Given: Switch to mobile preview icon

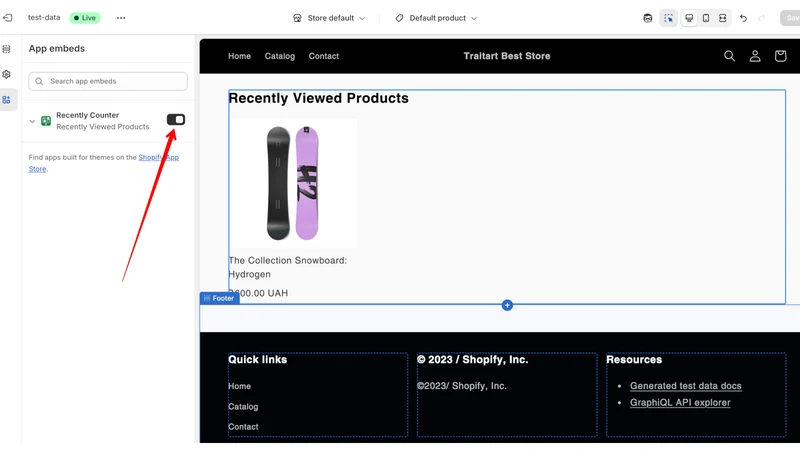Looking at the screenshot, I should [706, 18].
